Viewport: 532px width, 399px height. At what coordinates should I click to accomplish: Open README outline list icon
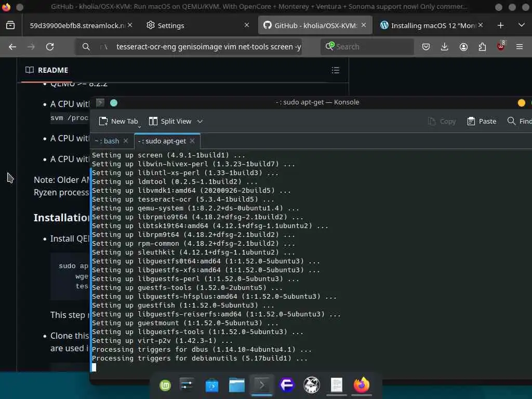click(335, 70)
